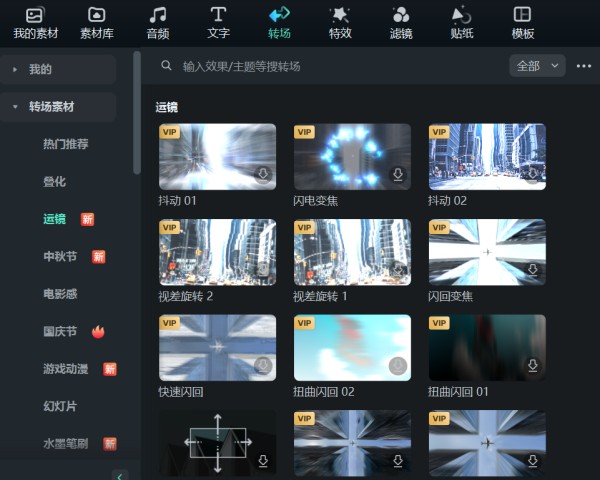Download the 快速闪回 transition
600x480 pixels.
(263, 366)
